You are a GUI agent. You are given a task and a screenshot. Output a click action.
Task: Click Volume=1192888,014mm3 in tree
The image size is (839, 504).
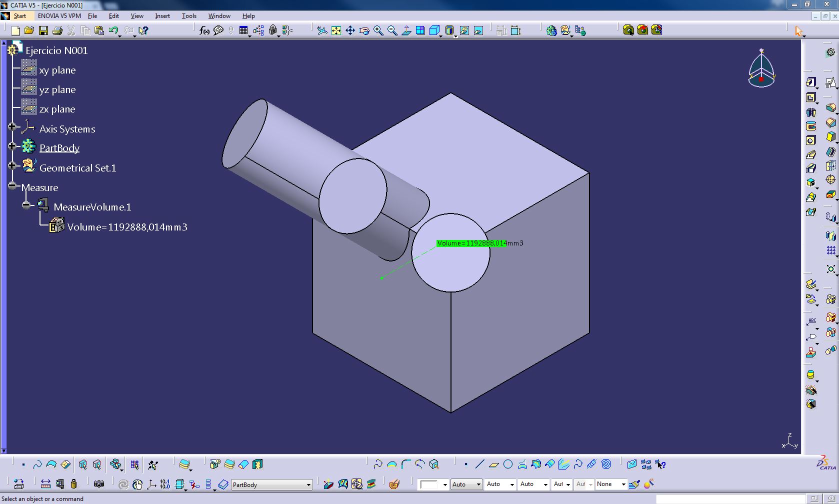coord(127,227)
